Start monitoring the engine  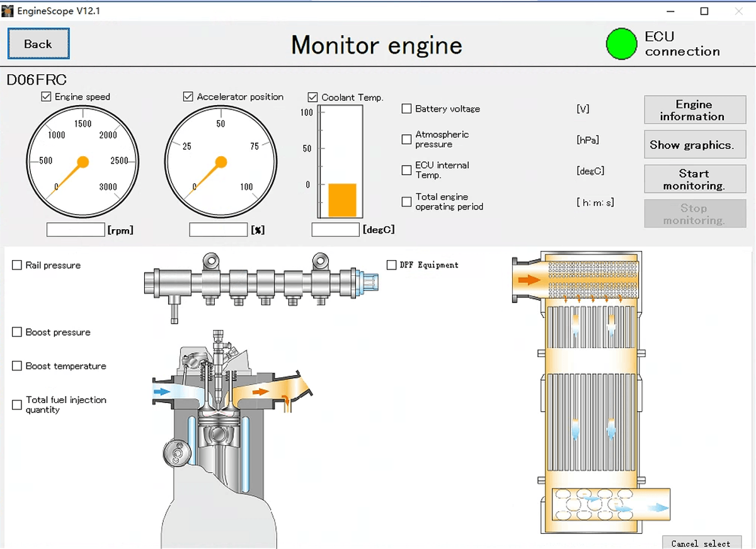tap(694, 179)
